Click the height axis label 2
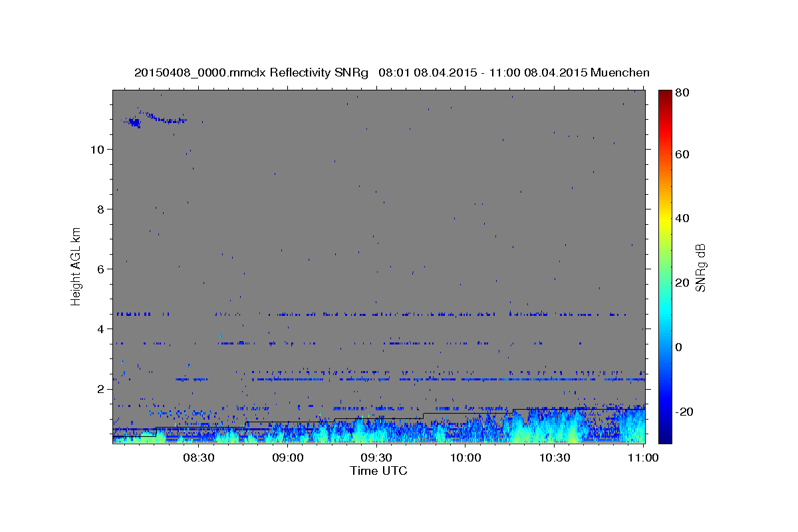This screenshot has height=532, width=798. pyautogui.click(x=102, y=388)
